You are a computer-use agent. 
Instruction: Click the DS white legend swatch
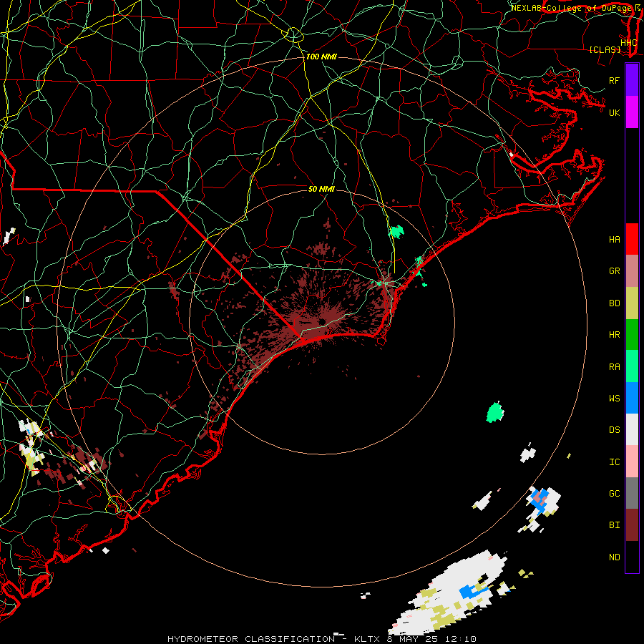(x=632, y=429)
